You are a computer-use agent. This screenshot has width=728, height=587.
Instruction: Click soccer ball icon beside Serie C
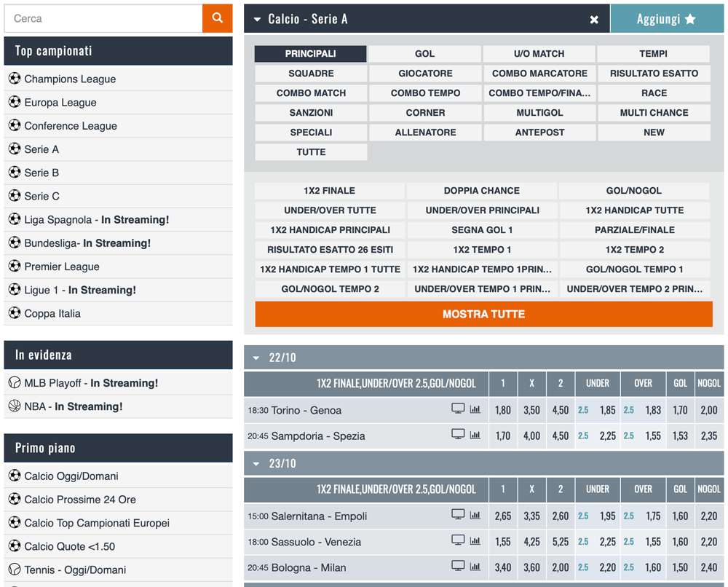(15, 195)
